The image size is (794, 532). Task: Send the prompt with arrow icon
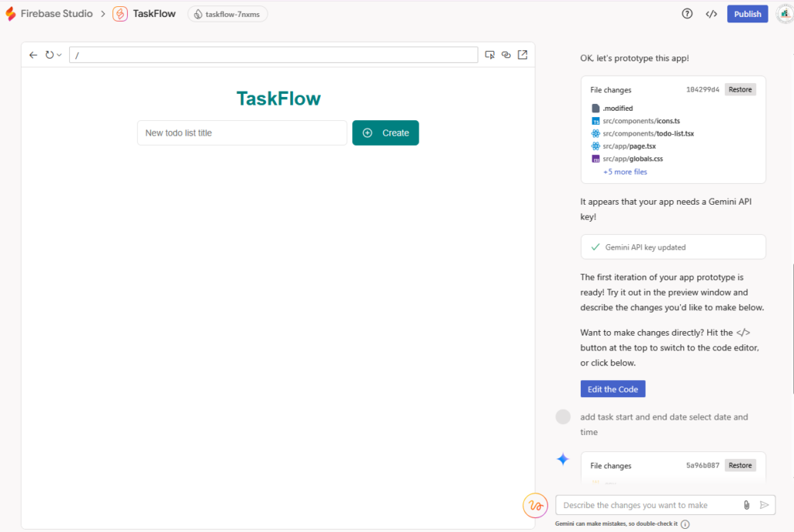(x=765, y=505)
